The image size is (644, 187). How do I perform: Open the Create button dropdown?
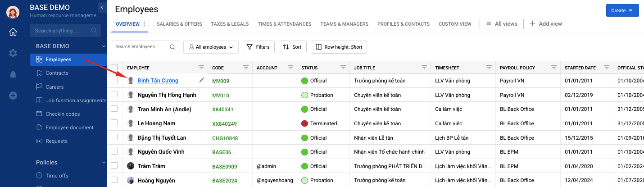coord(622,10)
